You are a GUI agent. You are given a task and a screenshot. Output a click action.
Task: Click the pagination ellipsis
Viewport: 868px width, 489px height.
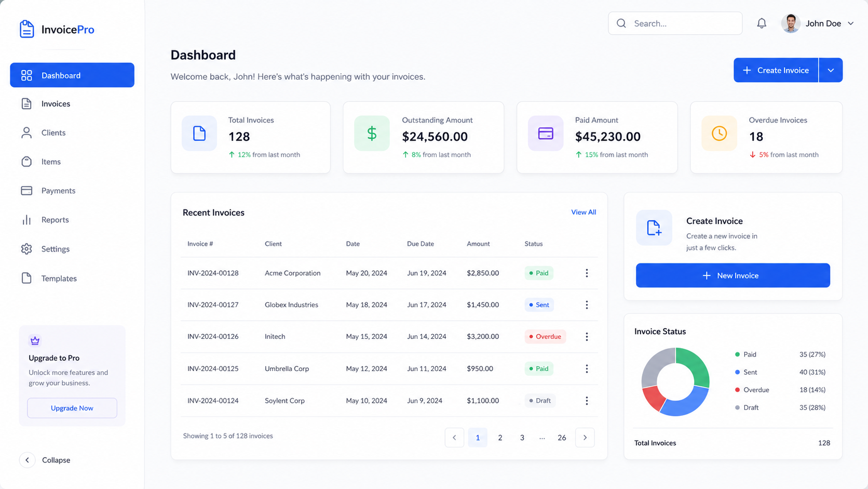[542, 438]
